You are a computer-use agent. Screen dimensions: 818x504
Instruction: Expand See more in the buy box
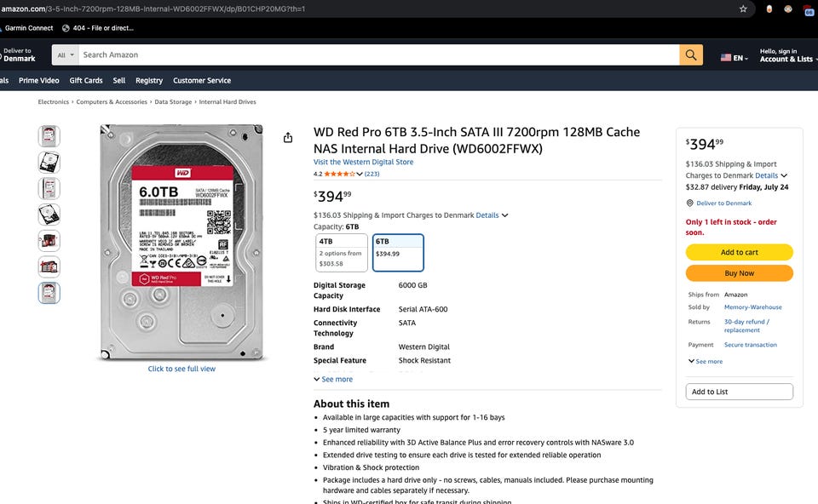[706, 361]
